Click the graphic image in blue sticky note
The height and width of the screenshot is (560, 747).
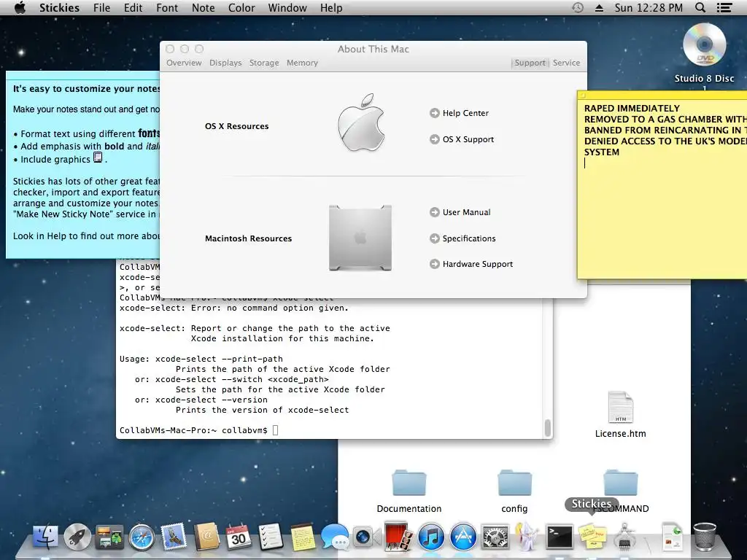98,157
